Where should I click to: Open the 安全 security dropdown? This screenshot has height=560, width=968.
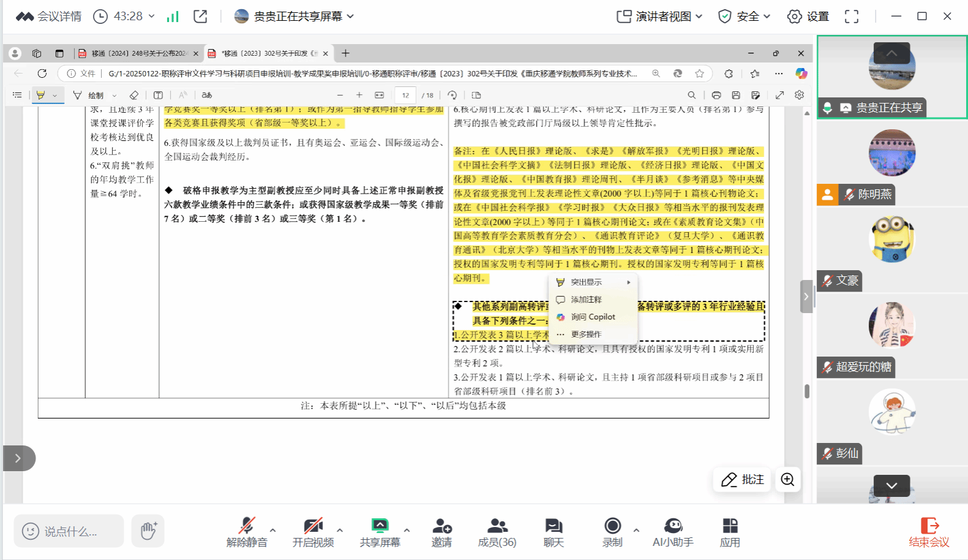click(744, 17)
